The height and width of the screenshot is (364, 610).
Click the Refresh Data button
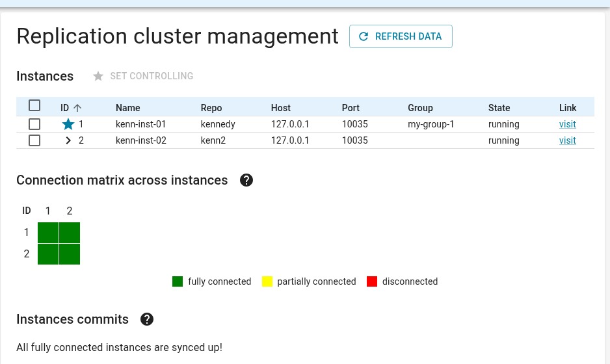[x=401, y=36]
